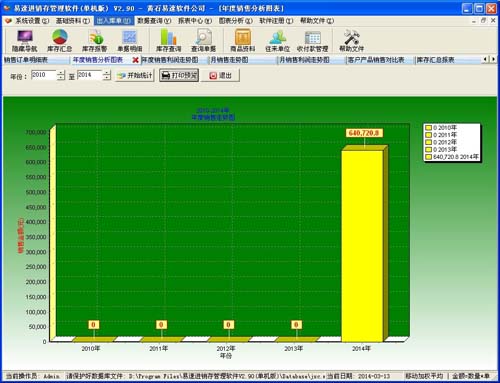Click the 打印预览 button
This screenshot has width=500, height=383.
coord(179,76)
